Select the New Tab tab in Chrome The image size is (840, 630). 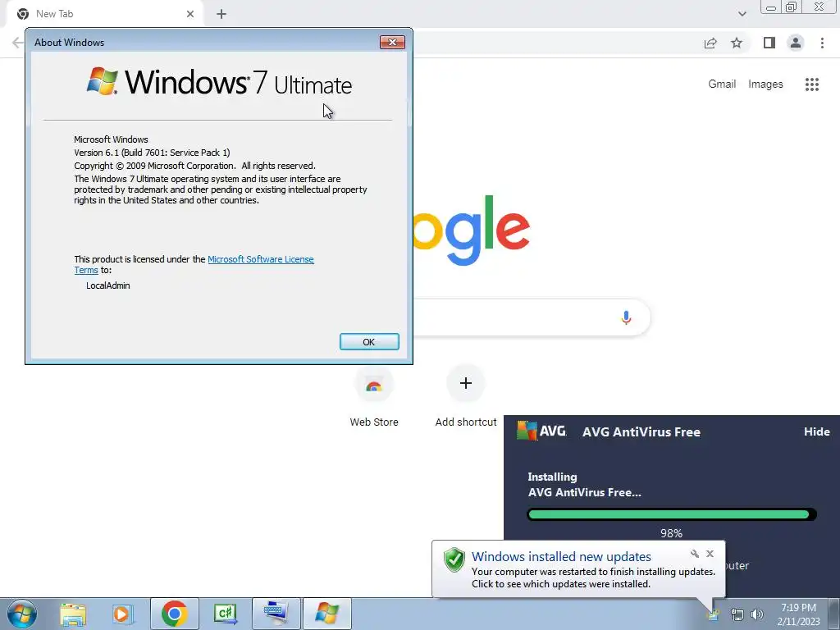pos(104,14)
